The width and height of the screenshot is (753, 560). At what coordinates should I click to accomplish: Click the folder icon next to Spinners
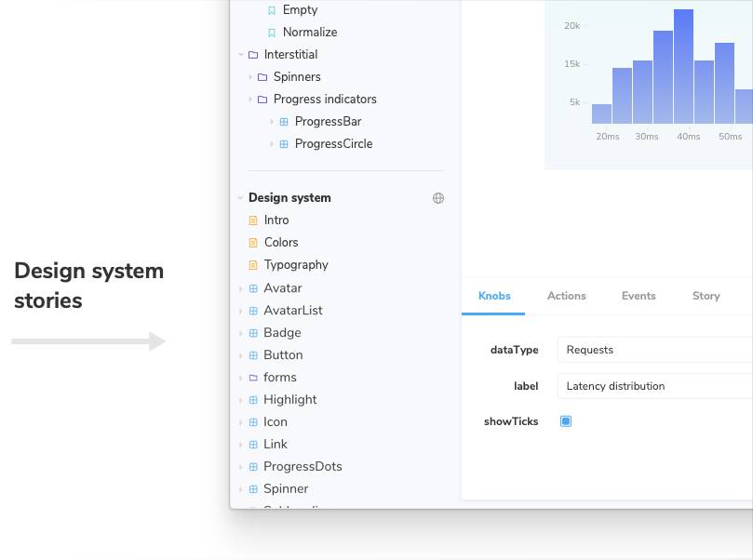[x=261, y=76]
